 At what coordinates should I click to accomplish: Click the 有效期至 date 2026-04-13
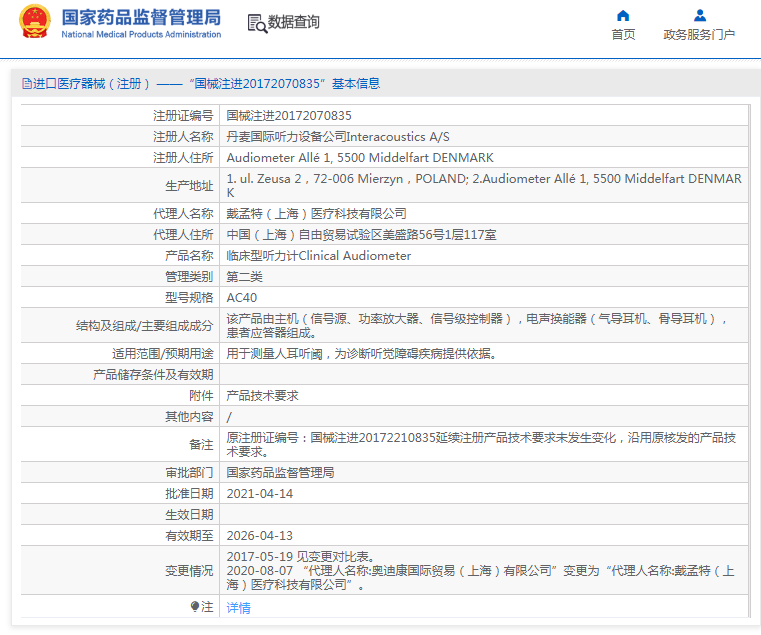pyautogui.click(x=260, y=536)
